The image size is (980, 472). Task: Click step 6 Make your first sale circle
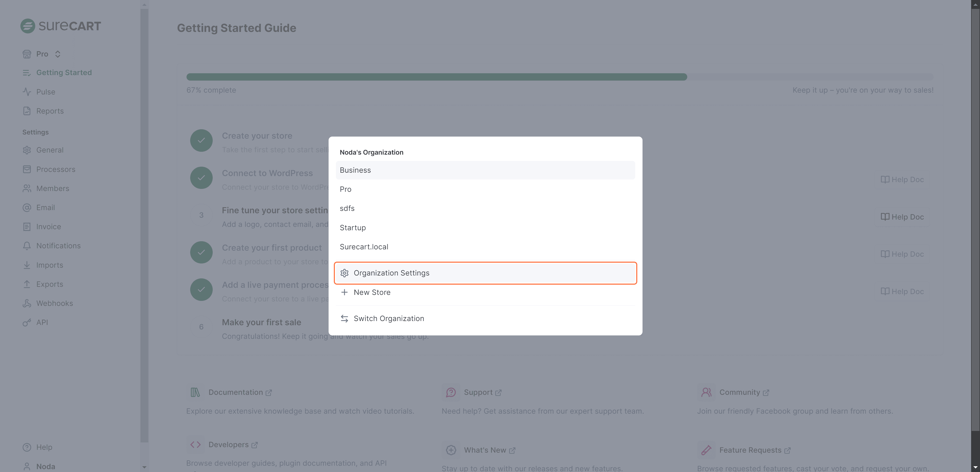201,327
